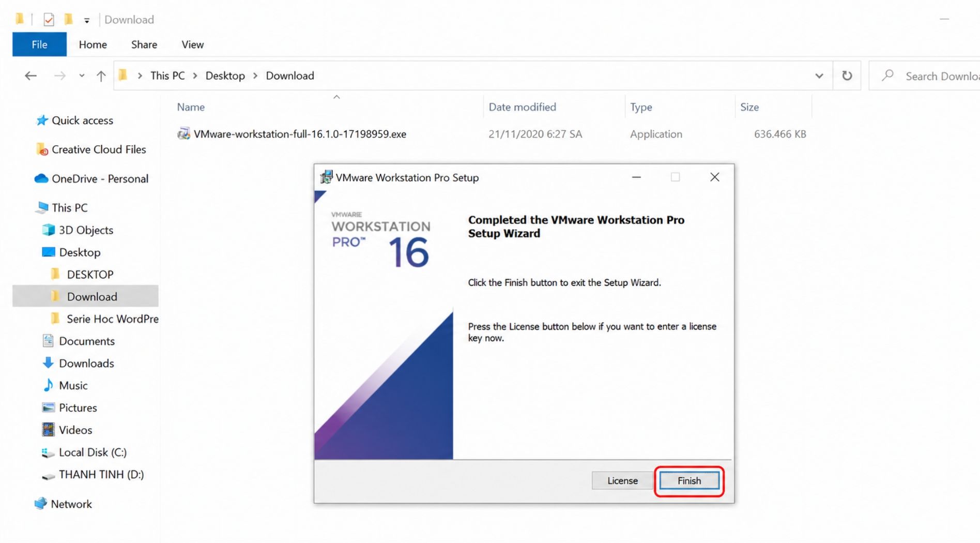The height and width of the screenshot is (543, 980).
Task: Click the 21/11/2020 6:27 SA date cell
Action: coord(535,134)
